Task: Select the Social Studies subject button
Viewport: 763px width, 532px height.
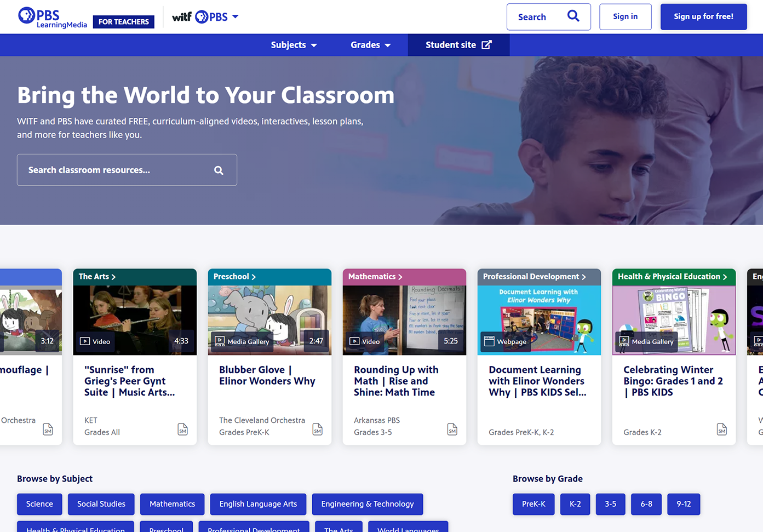Action: click(101, 504)
